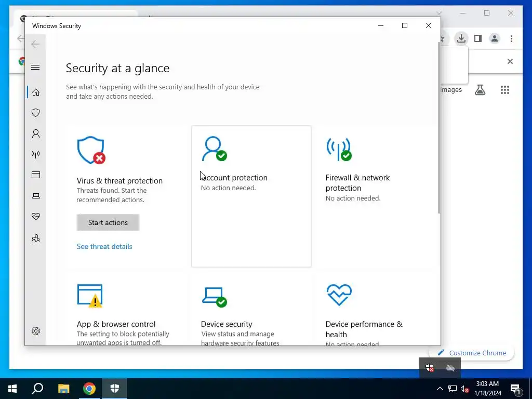
Task: Switch to Chrome on taskbar
Action: pyautogui.click(x=89, y=389)
